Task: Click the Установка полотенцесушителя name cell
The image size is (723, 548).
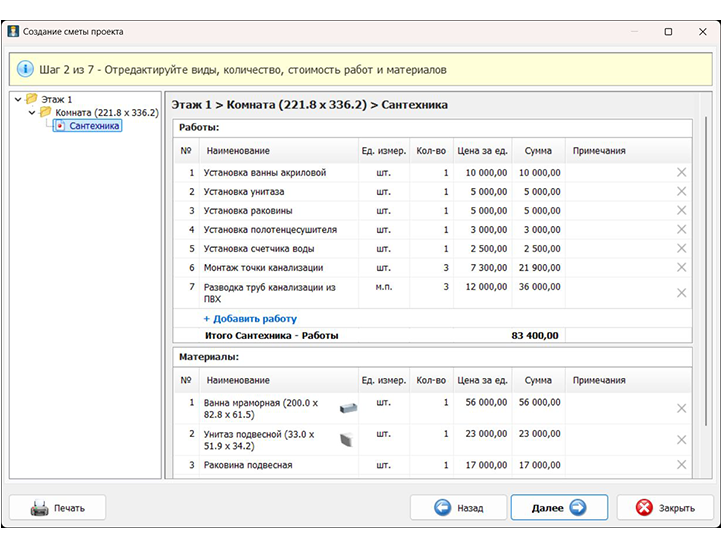Action: [x=279, y=230]
